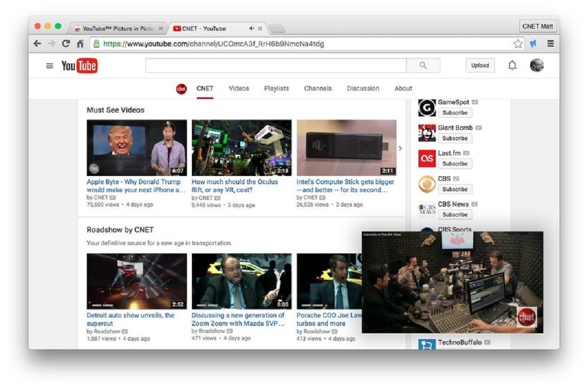Click the floating picture-in-picture video player
Image resolution: width=588 pixels, height=390 pixels.
(x=453, y=282)
